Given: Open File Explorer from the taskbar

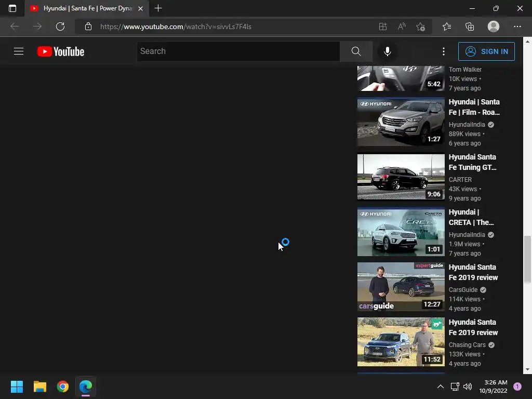Looking at the screenshot, I should pos(39,387).
